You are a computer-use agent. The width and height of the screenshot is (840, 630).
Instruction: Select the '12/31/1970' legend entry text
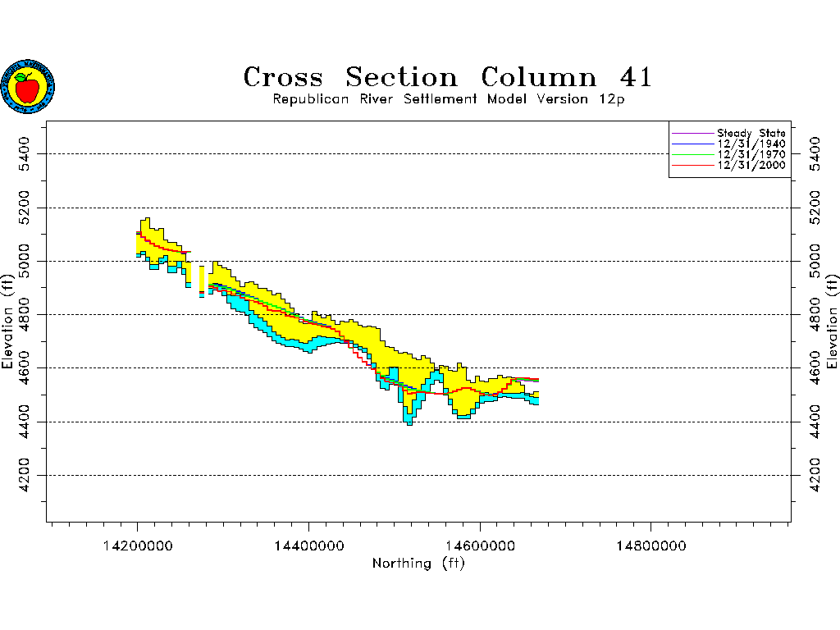coord(751,154)
